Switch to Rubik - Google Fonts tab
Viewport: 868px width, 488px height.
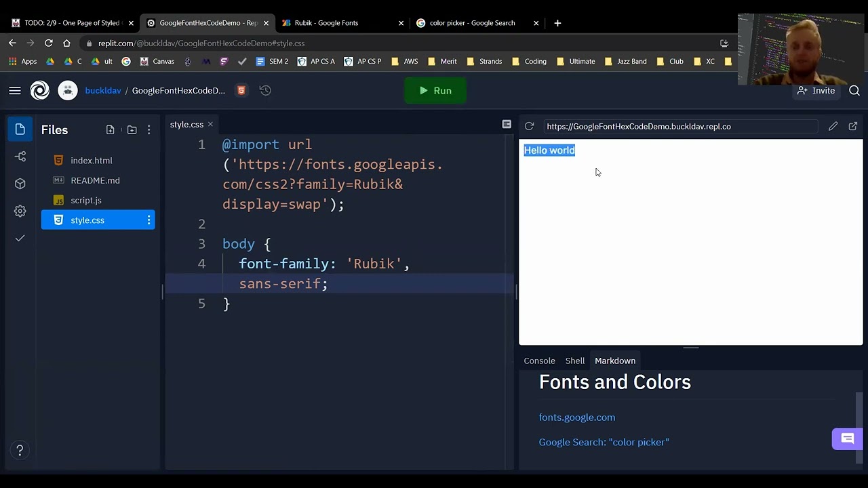point(342,23)
